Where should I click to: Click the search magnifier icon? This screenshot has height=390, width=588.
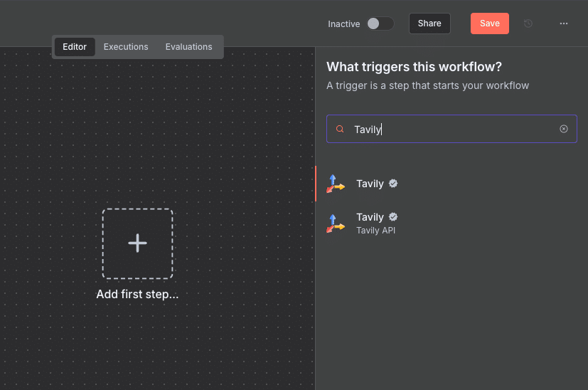click(x=340, y=129)
